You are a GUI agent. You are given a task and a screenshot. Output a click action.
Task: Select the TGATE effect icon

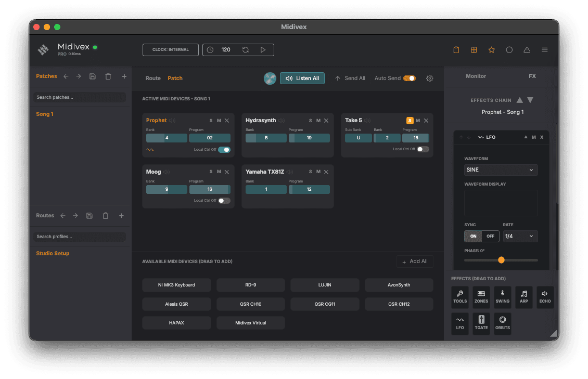(x=481, y=323)
